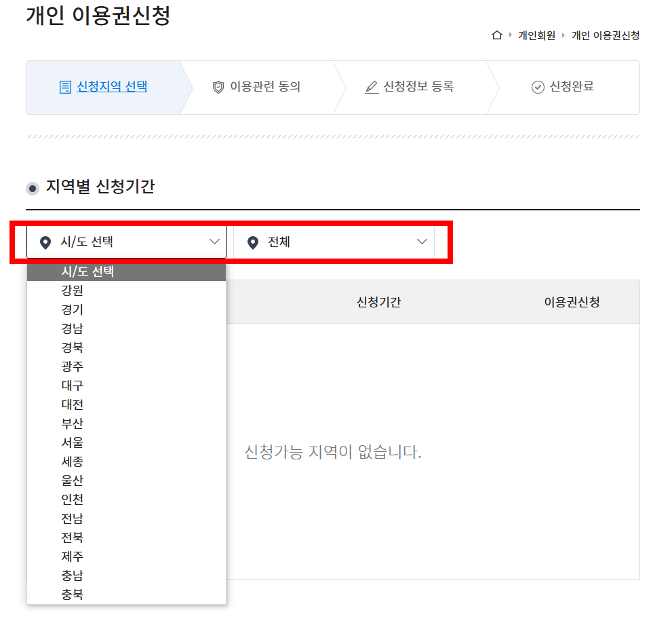
Task: Pick 울산 from the dropdown options
Action: pos(126,480)
